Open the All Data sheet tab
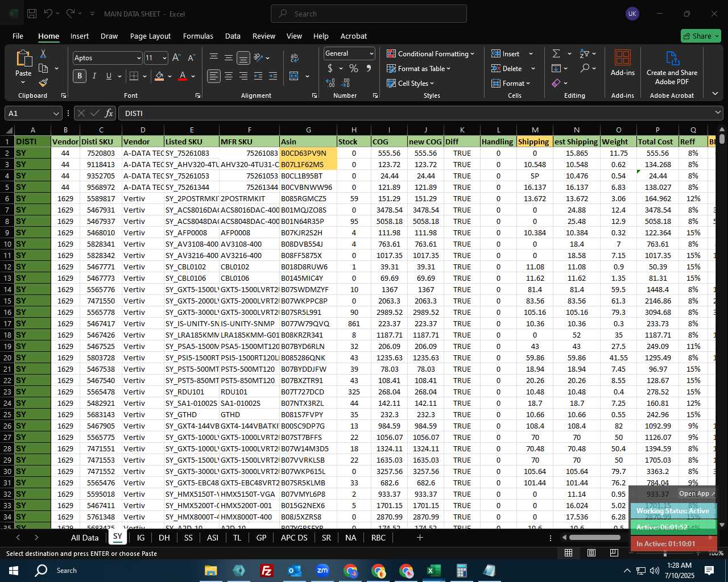 [85, 538]
